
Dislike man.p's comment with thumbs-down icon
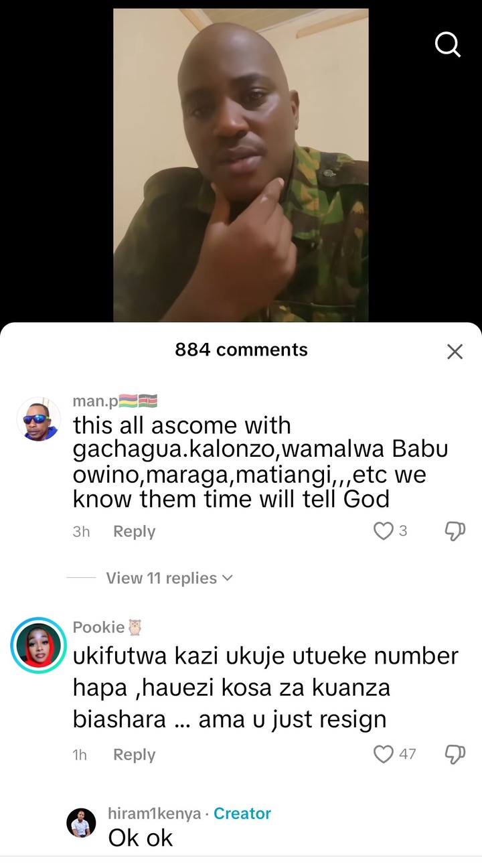point(455,531)
